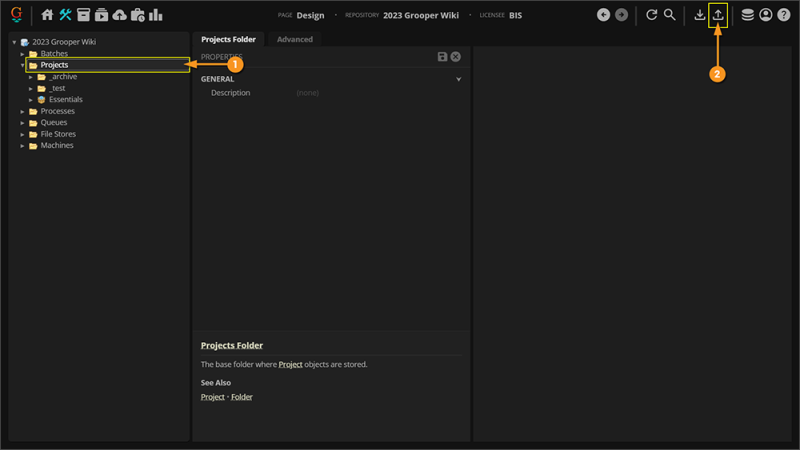Open the Folder link under See Also
The height and width of the screenshot is (450, 800).
[x=242, y=397]
